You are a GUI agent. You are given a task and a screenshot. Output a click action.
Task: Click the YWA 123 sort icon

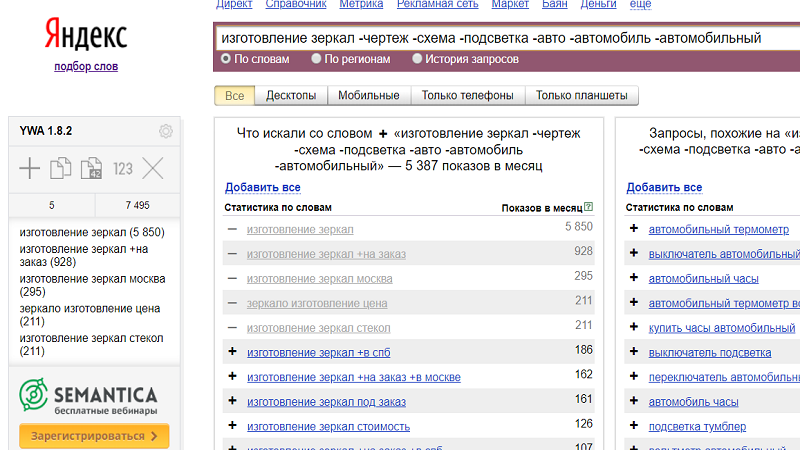point(122,169)
